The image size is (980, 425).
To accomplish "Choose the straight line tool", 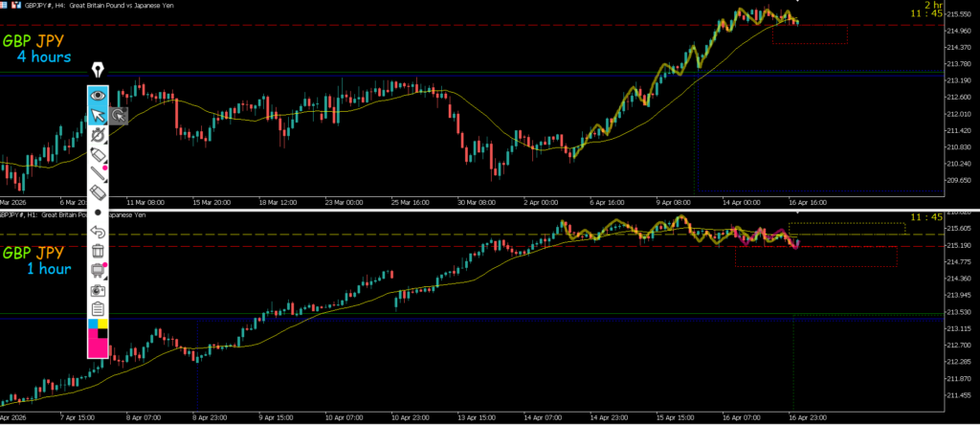I will coord(98,173).
